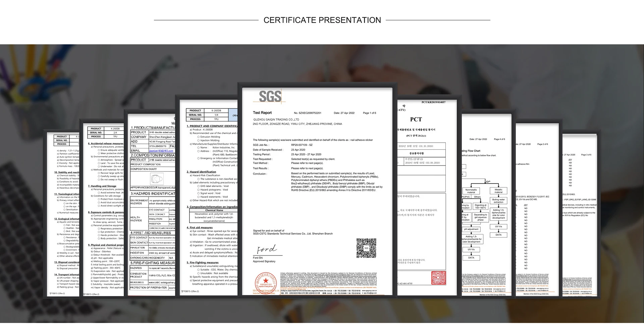644x329 pixels.
Task: Click the 7. Handling and Storage heading
Action: 102,186
